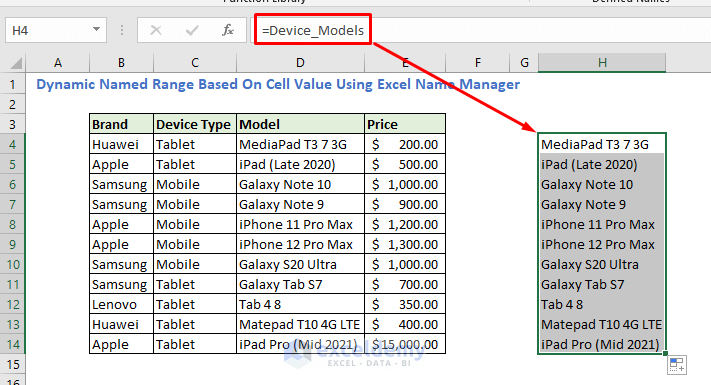
Task: Select the Lenovo brand cell
Action: pos(122,304)
